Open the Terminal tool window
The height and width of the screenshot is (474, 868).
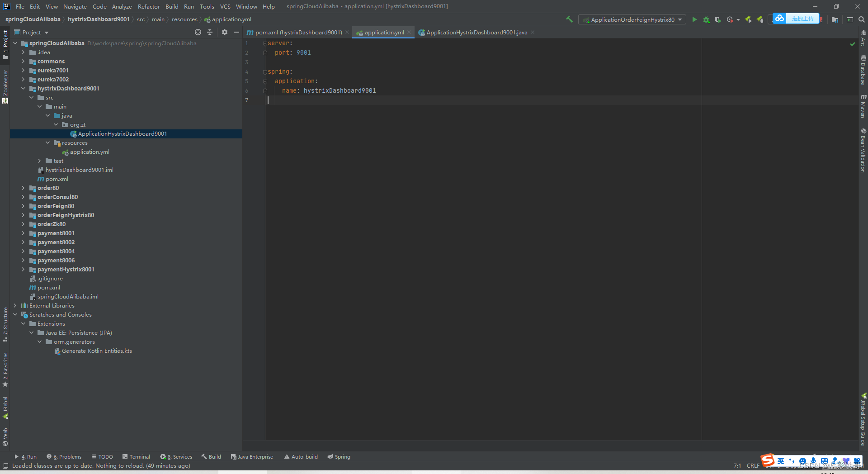point(136,457)
